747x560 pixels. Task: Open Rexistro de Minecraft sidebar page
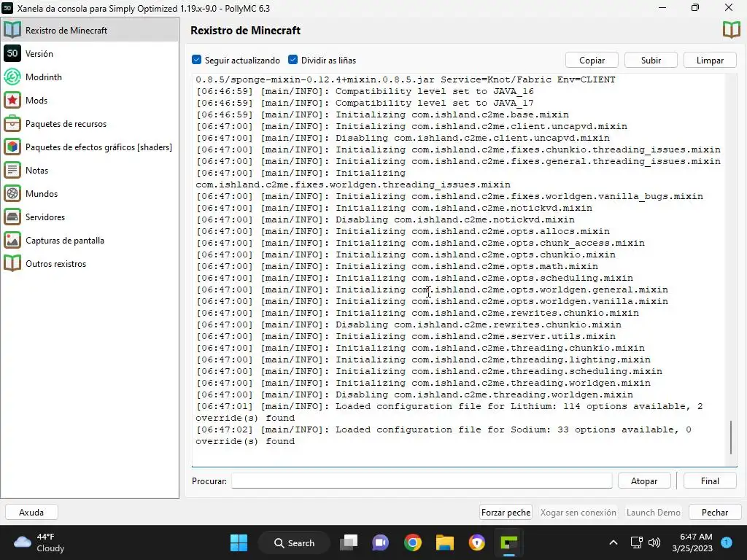(x=90, y=30)
